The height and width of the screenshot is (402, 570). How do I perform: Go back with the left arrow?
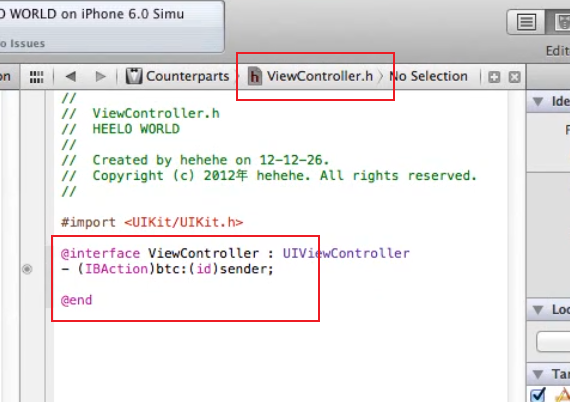(71, 76)
